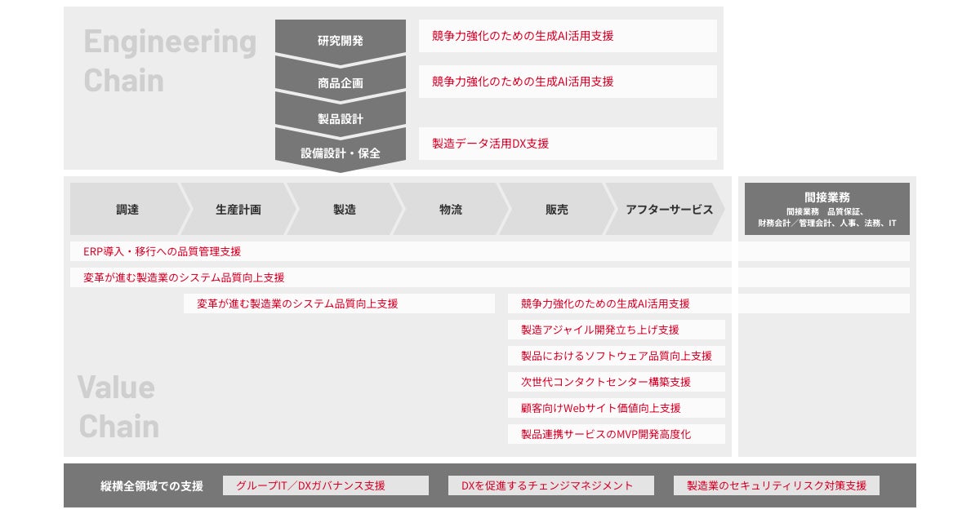Select the 設備設計・保全 stage block
The image size is (980, 514).
341,153
